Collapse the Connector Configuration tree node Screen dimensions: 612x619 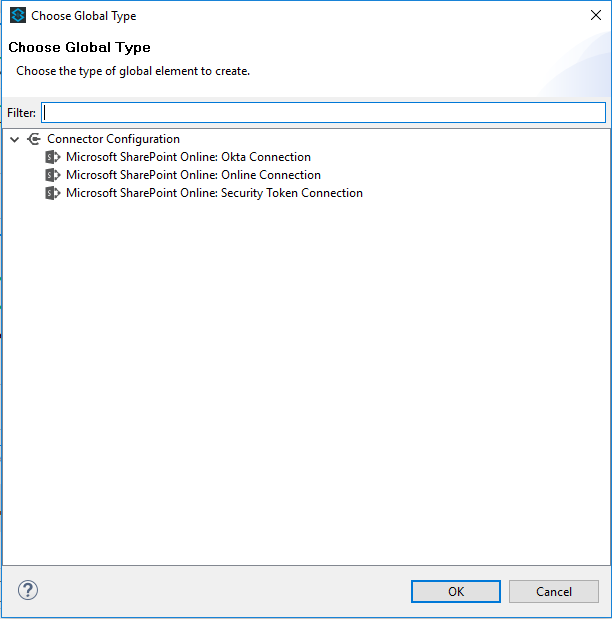[15, 139]
